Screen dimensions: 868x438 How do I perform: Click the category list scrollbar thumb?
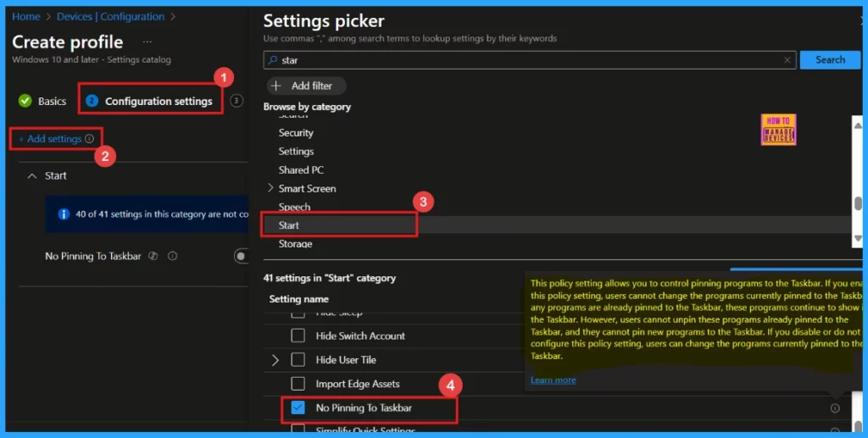pos(858,203)
